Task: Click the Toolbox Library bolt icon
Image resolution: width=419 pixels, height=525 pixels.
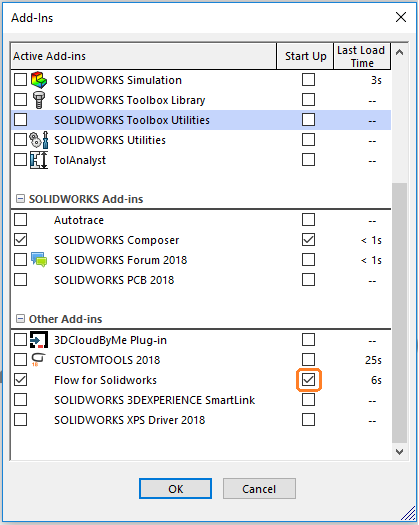Action: tap(39, 100)
